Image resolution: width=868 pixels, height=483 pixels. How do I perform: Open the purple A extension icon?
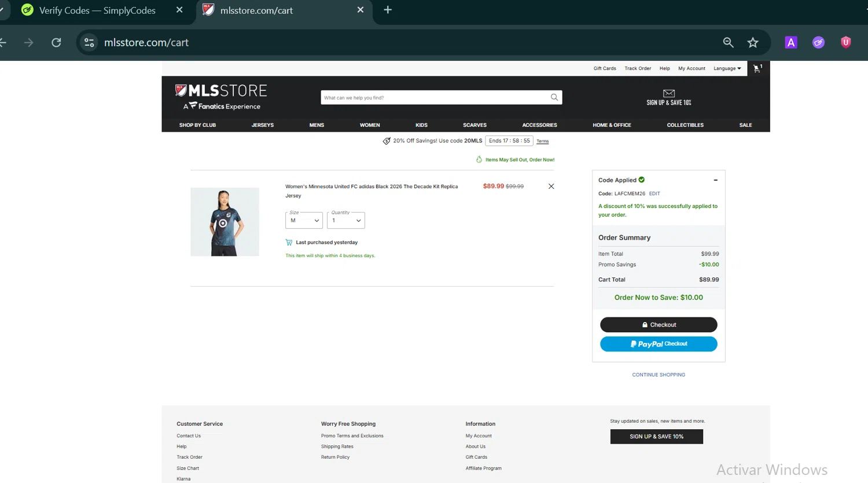791,42
